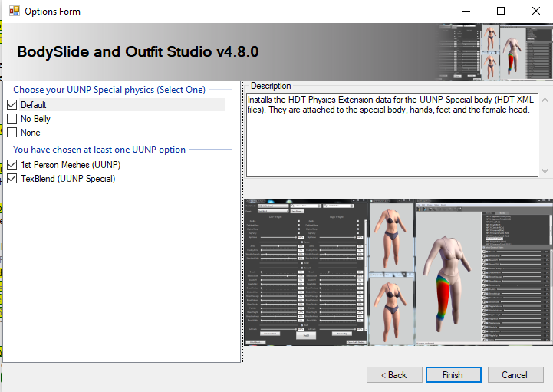Click Finish to complete installation
Viewport: 553px width, 392px height.
pyautogui.click(x=453, y=374)
